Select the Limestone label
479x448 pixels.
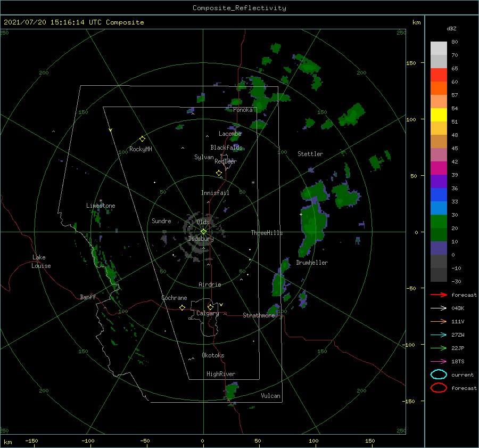[x=101, y=206]
